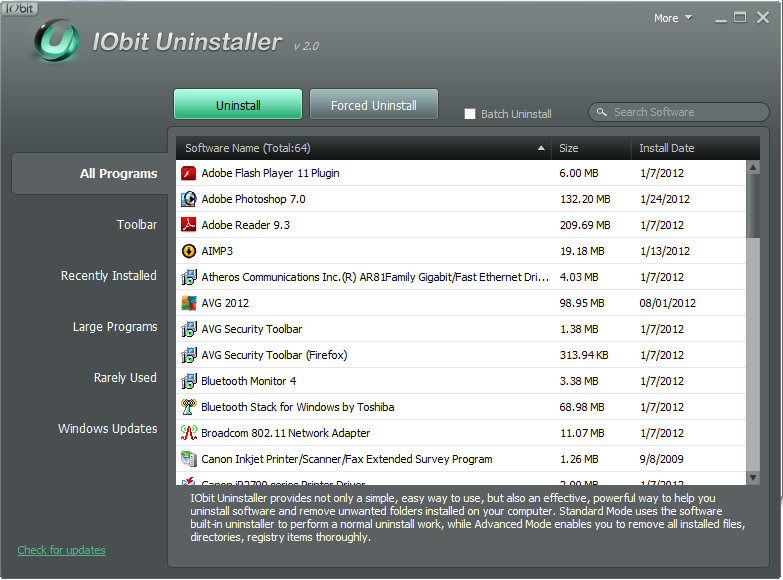783x580 pixels.
Task: Click the 1/13/2012 install date
Action: click(665, 251)
